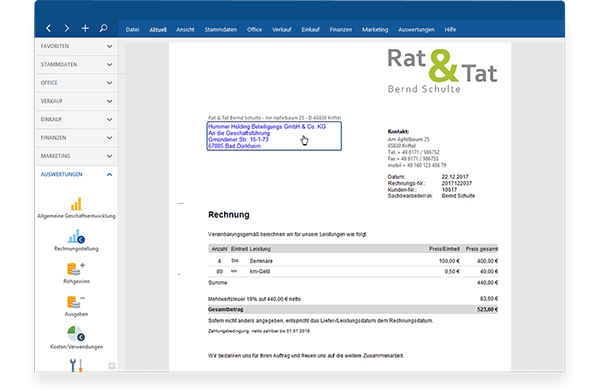Click the Summe 440,00 € amount
Screen dimensions: 600x392
[x=488, y=283]
